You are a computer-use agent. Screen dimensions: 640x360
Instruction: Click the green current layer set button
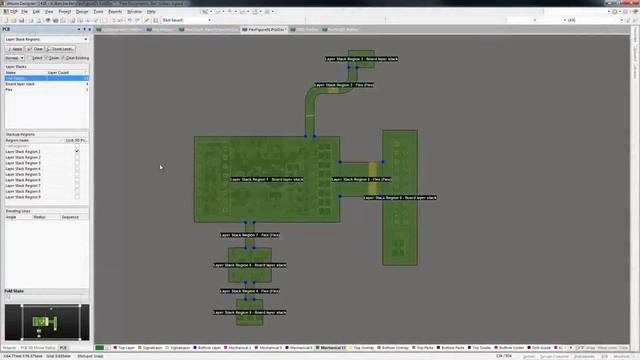point(100,348)
